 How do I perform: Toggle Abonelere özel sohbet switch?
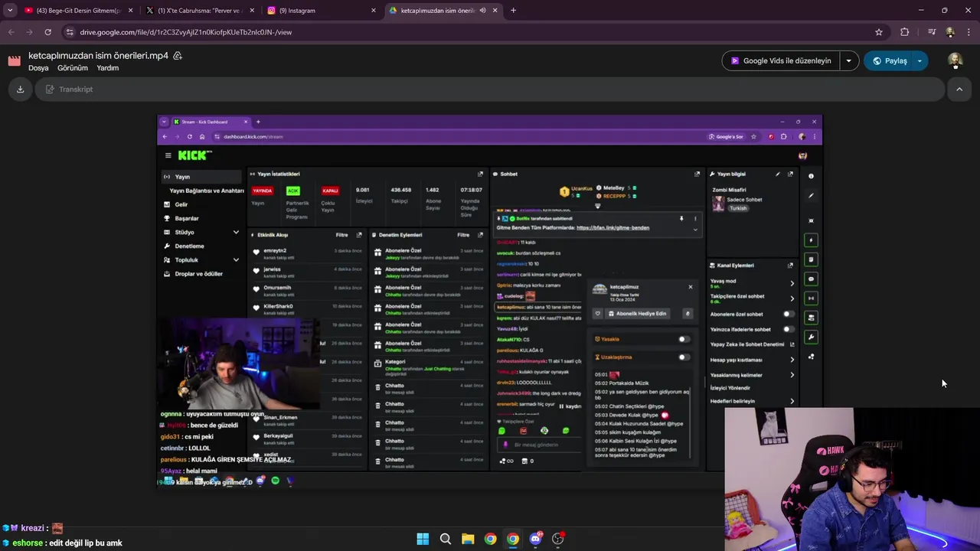[x=788, y=314]
